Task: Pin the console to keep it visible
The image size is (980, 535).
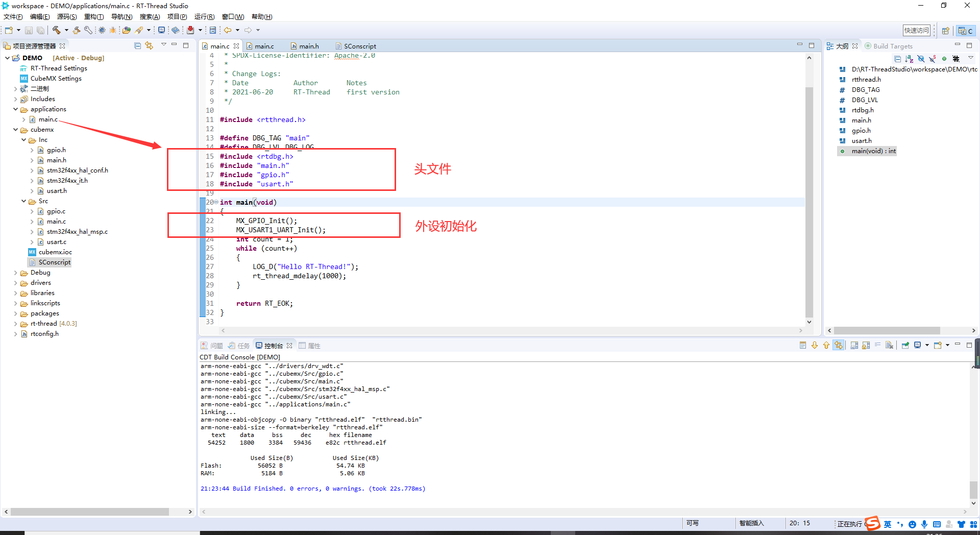Action: [906, 345]
